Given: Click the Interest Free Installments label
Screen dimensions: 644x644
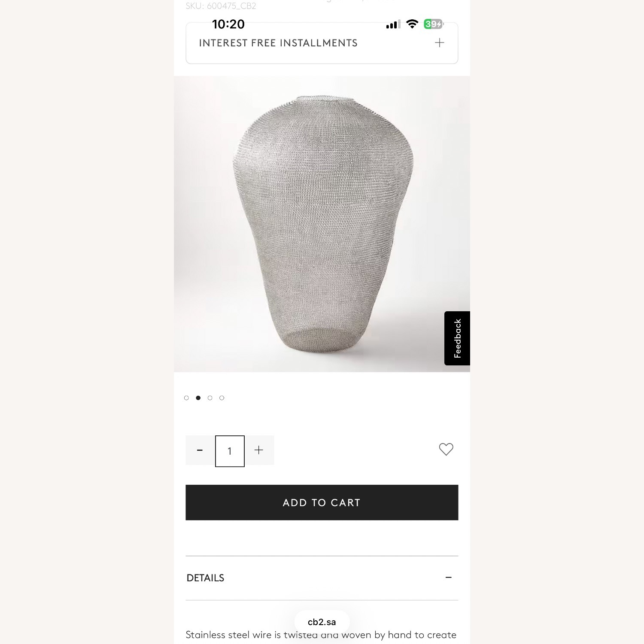Looking at the screenshot, I should (278, 43).
